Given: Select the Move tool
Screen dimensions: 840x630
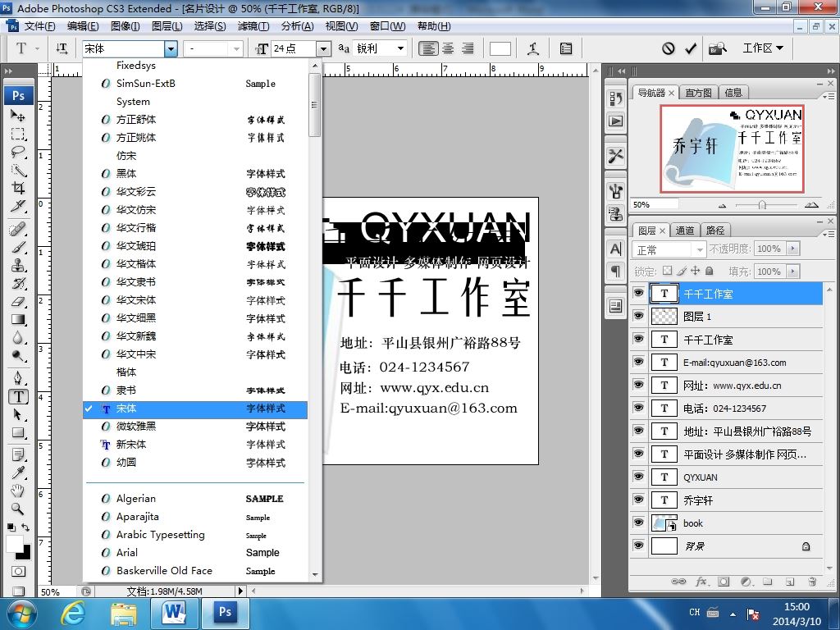Looking at the screenshot, I should [x=18, y=115].
